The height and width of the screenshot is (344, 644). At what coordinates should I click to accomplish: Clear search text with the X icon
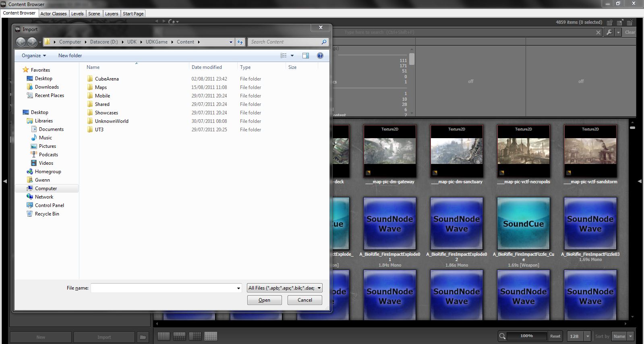click(598, 32)
